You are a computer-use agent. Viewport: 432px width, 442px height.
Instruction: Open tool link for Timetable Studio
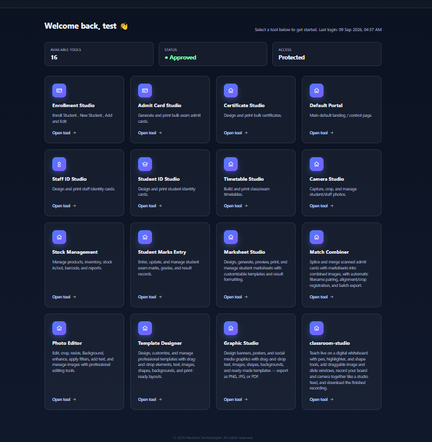[236, 206]
